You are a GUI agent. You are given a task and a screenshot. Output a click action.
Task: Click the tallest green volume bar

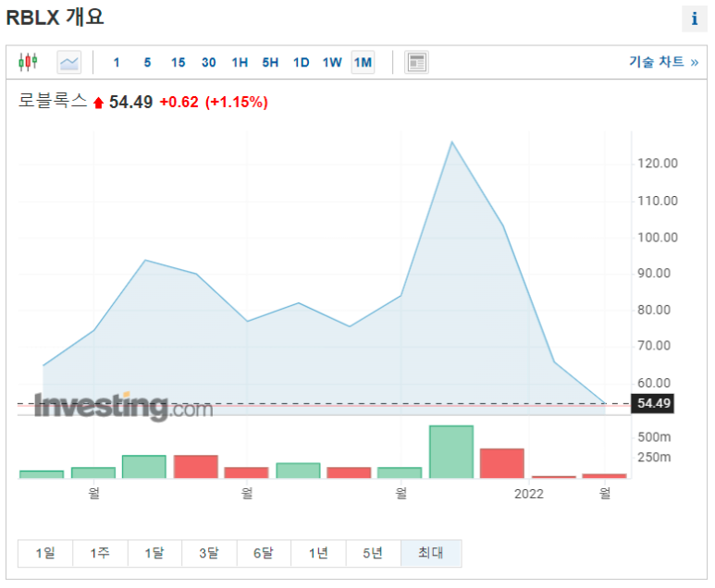coord(451,452)
